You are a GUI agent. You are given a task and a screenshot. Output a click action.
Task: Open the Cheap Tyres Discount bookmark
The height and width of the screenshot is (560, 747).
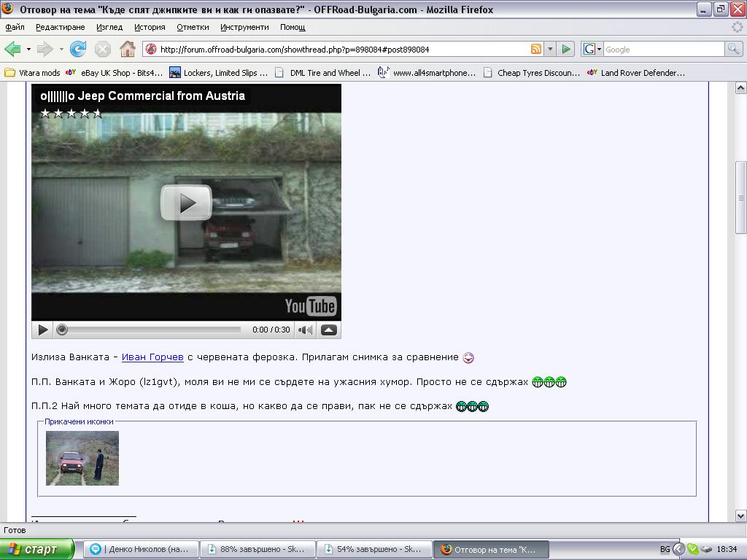coord(532,73)
